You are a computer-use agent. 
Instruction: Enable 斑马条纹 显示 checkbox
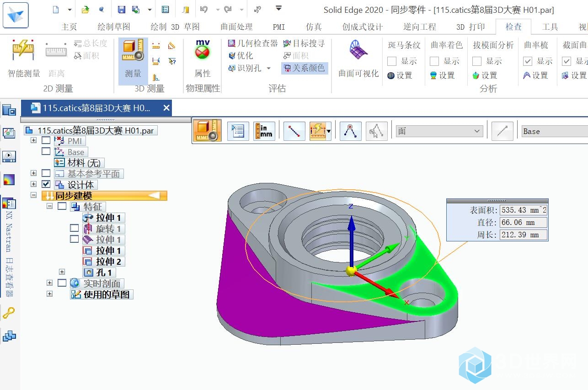pyautogui.click(x=392, y=61)
